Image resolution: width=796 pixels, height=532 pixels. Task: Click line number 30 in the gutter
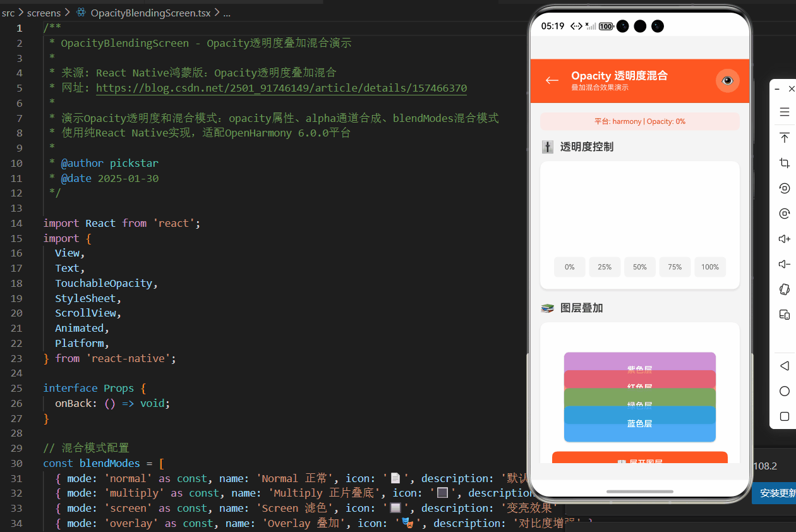click(16, 463)
